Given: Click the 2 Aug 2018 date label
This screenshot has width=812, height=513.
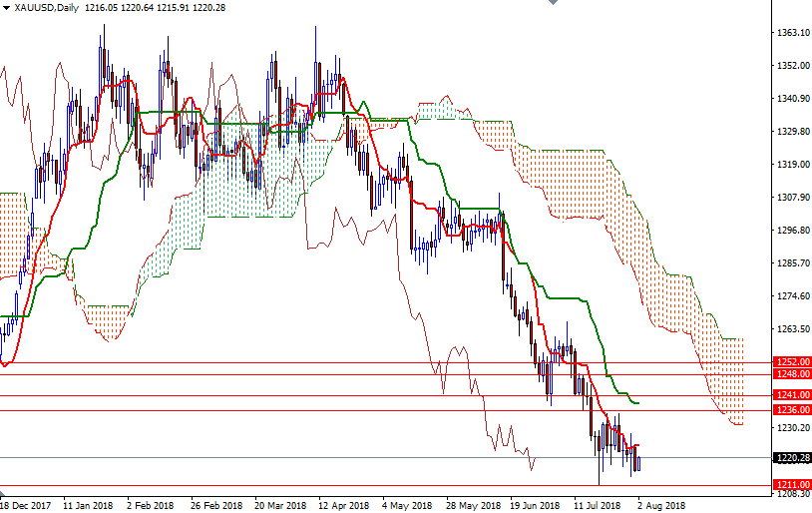Looking at the screenshot, I should [661, 505].
